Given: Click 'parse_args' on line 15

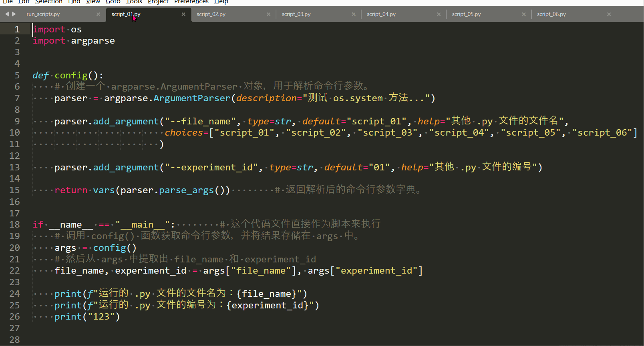Looking at the screenshot, I should 187,190.
